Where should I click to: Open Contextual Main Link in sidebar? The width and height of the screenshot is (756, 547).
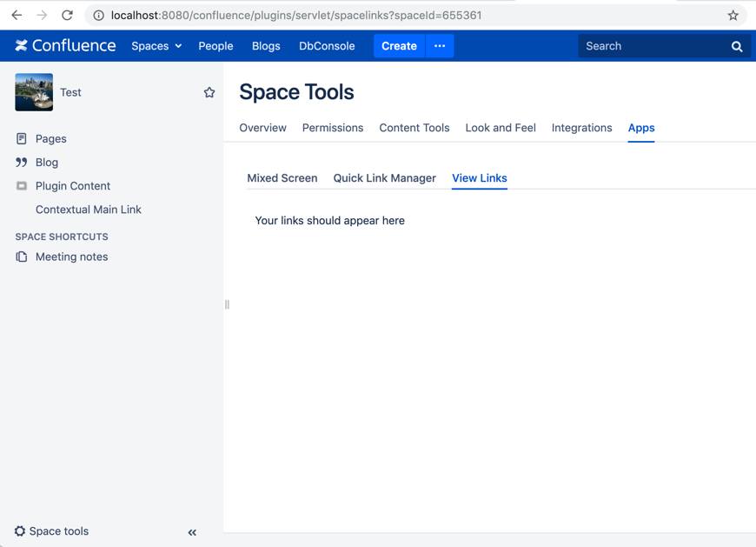click(88, 210)
